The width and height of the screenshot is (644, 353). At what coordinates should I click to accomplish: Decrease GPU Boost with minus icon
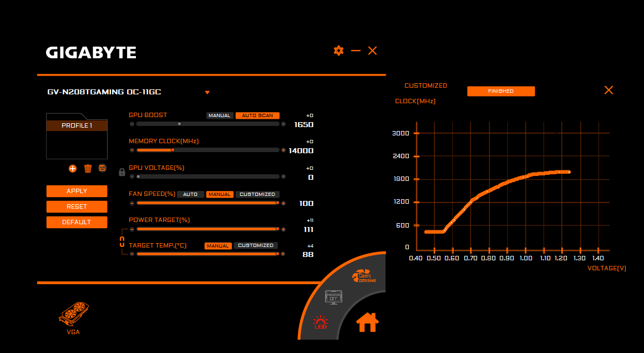click(132, 124)
